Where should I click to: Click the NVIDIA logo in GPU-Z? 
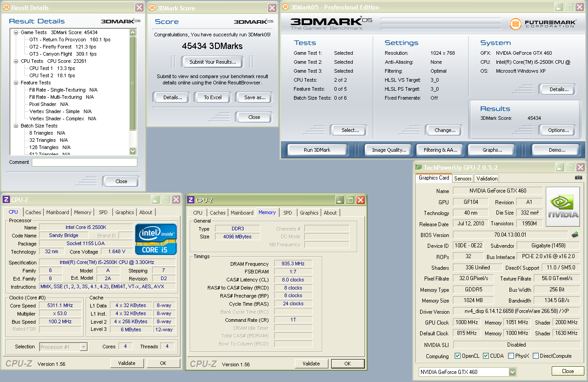tap(563, 207)
